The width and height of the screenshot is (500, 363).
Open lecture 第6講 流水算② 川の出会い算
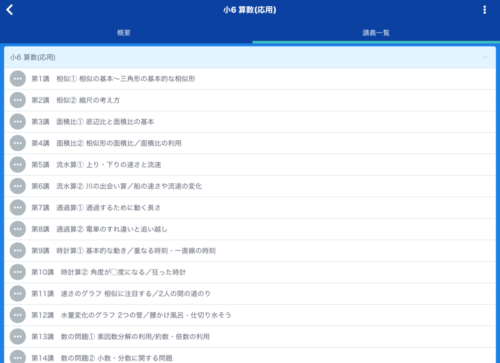click(x=250, y=186)
